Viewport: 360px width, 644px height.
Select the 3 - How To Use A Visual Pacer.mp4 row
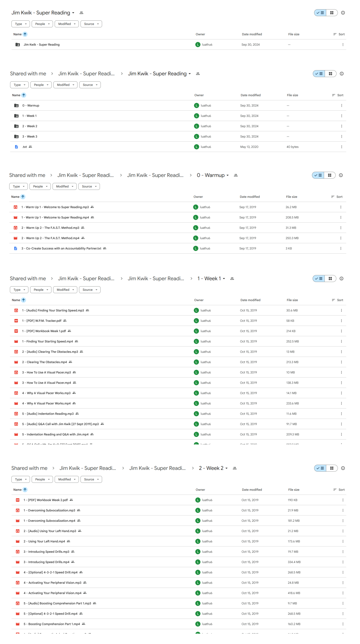(x=178, y=382)
